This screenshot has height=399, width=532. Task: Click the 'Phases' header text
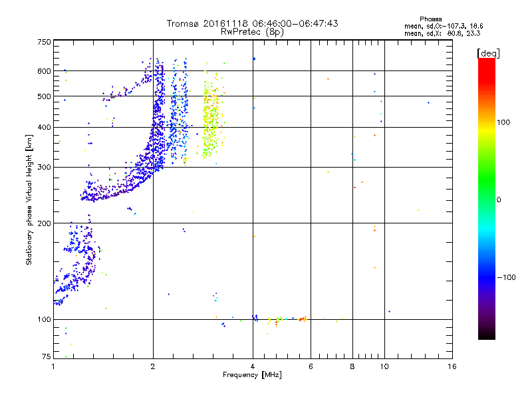click(430, 19)
